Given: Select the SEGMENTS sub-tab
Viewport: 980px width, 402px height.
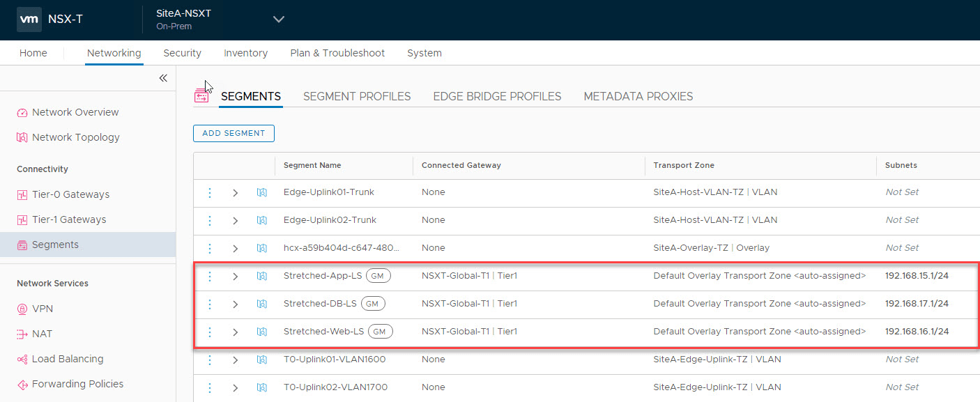Looking at the screenshot, I should (x=251, y=97).
